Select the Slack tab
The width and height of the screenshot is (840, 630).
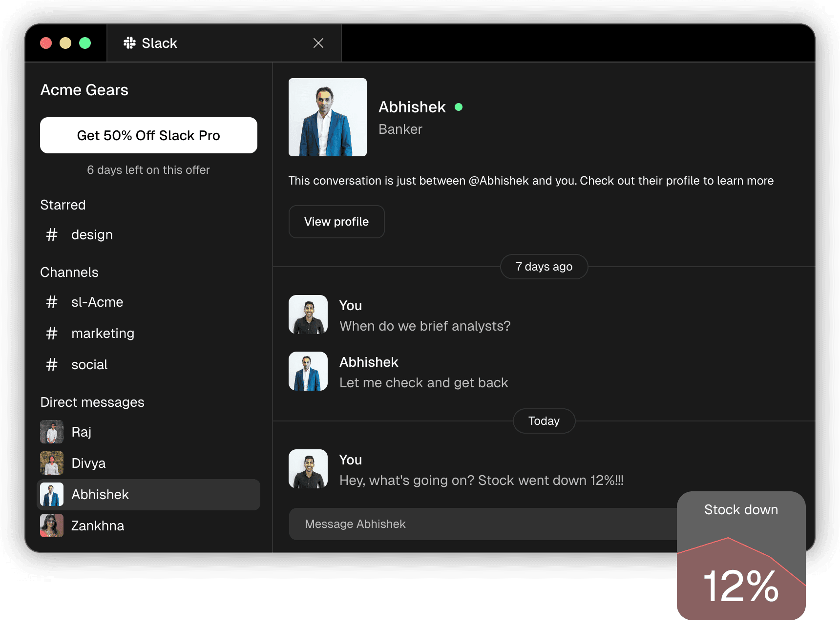pyautogui.click(x=224, y=43)
